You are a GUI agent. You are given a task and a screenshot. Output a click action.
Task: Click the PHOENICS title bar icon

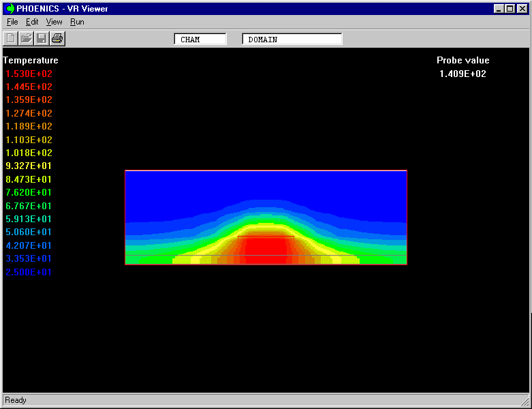coord(10,8)
